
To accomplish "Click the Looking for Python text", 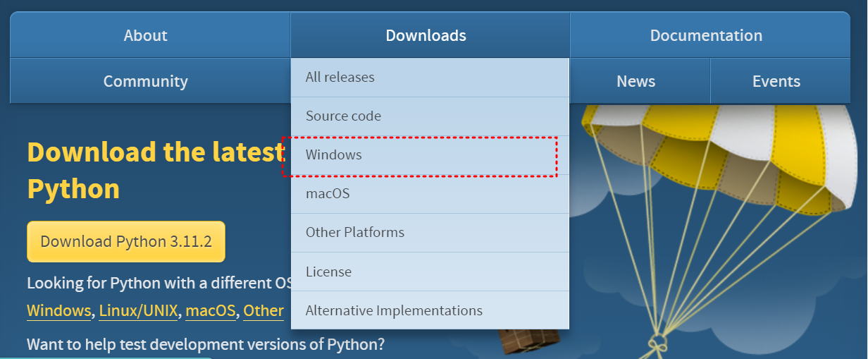I will click(x=159, y=284).
